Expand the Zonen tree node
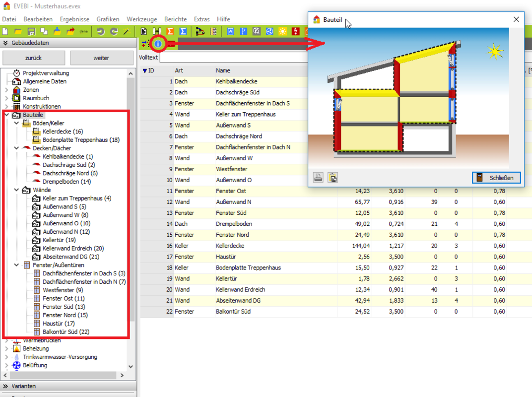The width and height of the screenshot is (532, 397). click(x=6, y=90)
